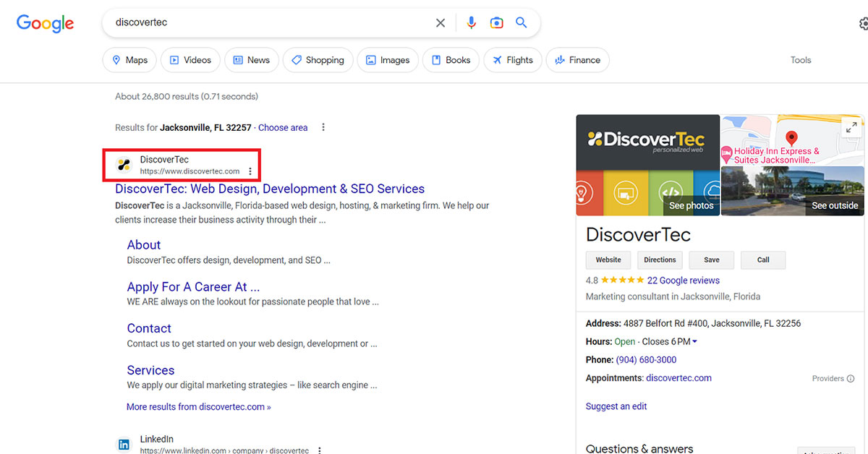Screen dimensions: 868x454
Task: Search by image with the camera icon
Action: coord(496,23)
